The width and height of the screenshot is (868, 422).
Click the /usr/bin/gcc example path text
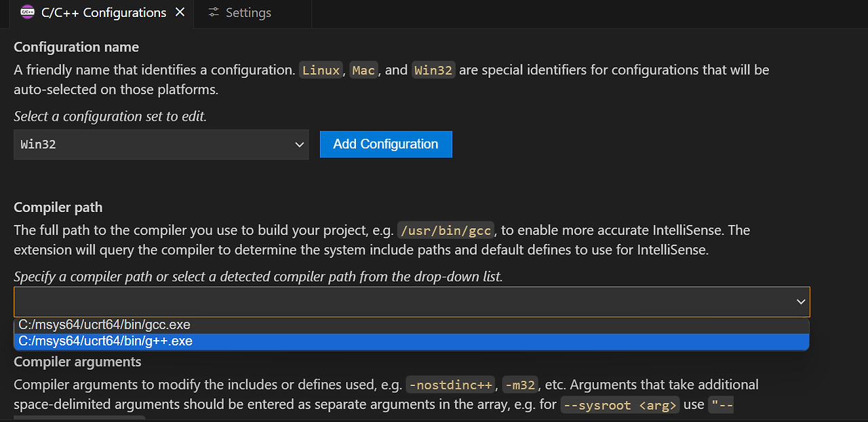[446, 231]
